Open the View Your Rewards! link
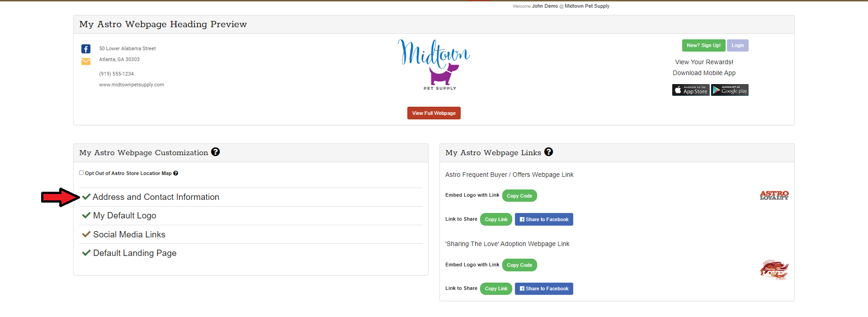 click(704, 62)
